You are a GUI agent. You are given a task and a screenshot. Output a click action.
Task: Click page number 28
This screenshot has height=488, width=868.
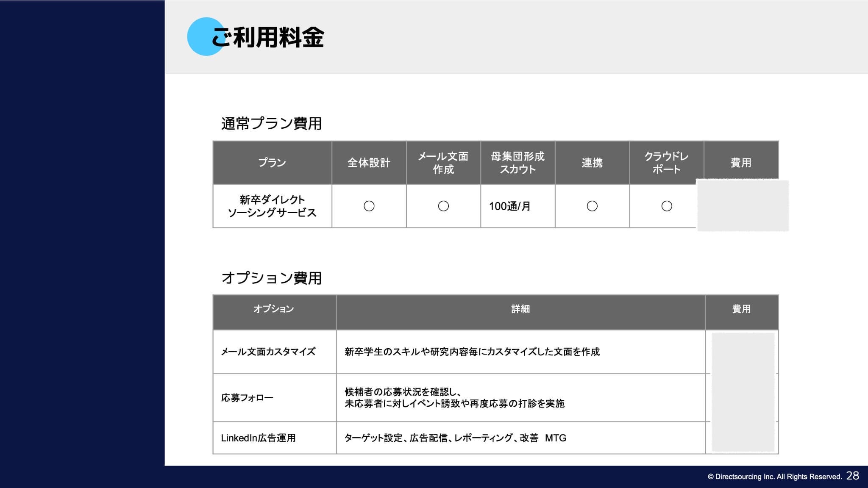pyautogui.click(x=852, y=476)
